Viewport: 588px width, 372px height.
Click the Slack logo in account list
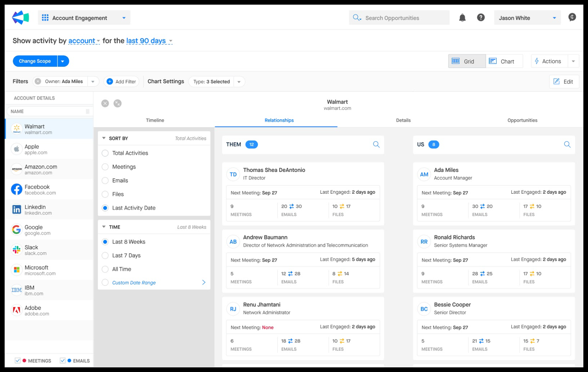(16, 250)
